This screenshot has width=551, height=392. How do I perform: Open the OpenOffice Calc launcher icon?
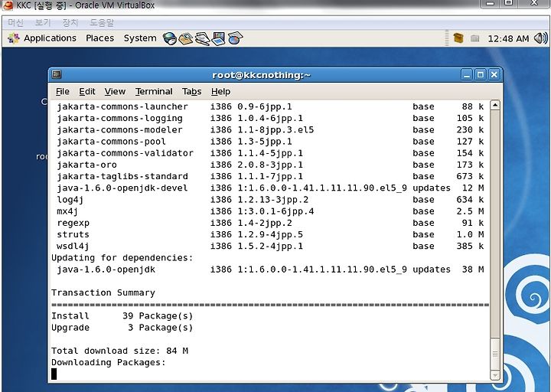(235, 38)
